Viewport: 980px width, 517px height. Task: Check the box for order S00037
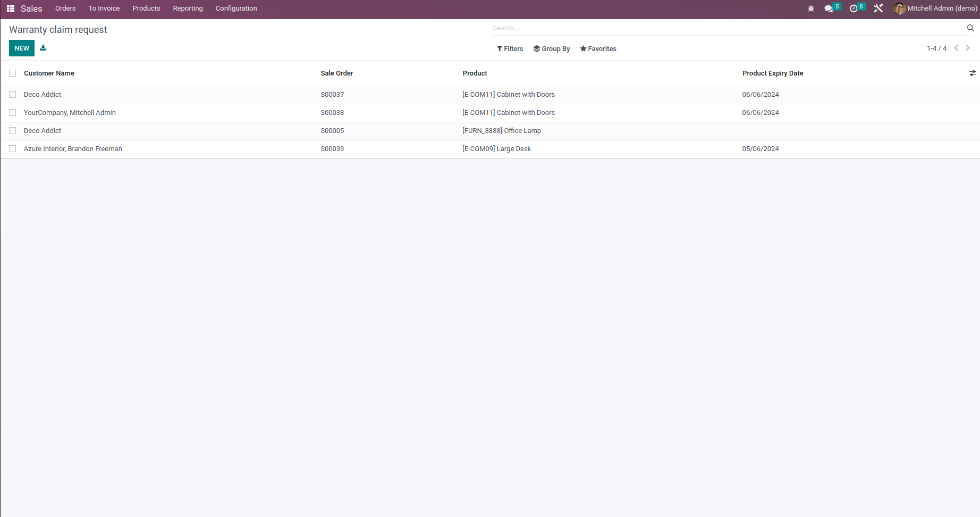[13, 95]
